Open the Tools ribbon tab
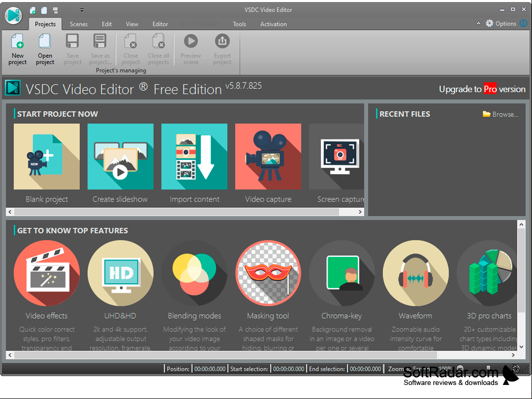 pos(239,24)
